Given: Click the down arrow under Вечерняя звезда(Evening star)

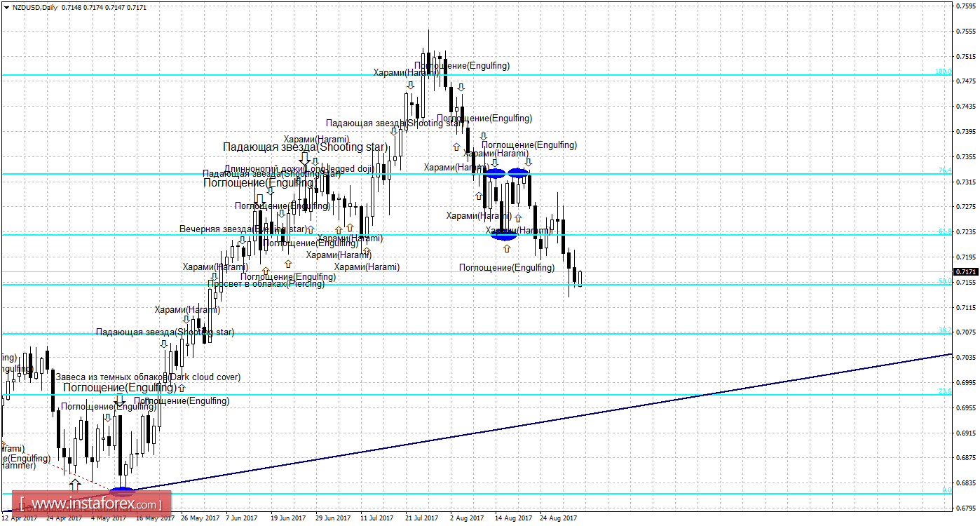Looking at the screenshot, I should click(243, 240).
